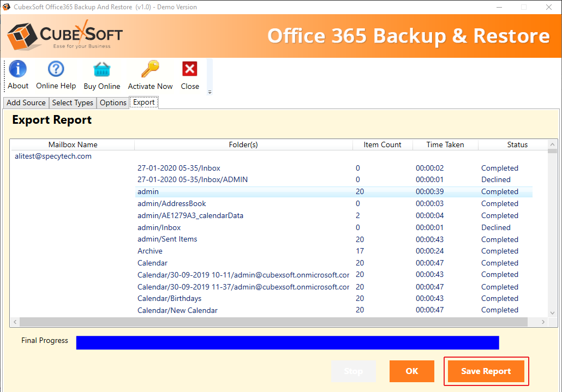
Task: Expand the toolbar overflow arrow
Action: [210, 92]
